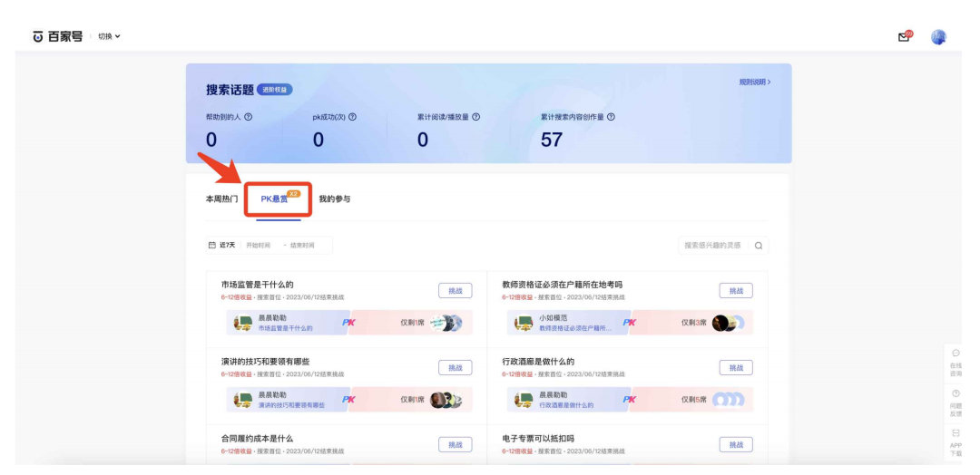Switch to the 本周热门 tab
Viewport: 980px width, 475px height.
[222, 199]
